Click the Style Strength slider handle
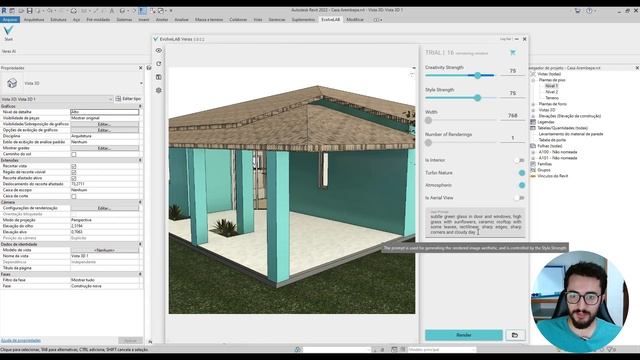640x360 pixels. (478, 98)
